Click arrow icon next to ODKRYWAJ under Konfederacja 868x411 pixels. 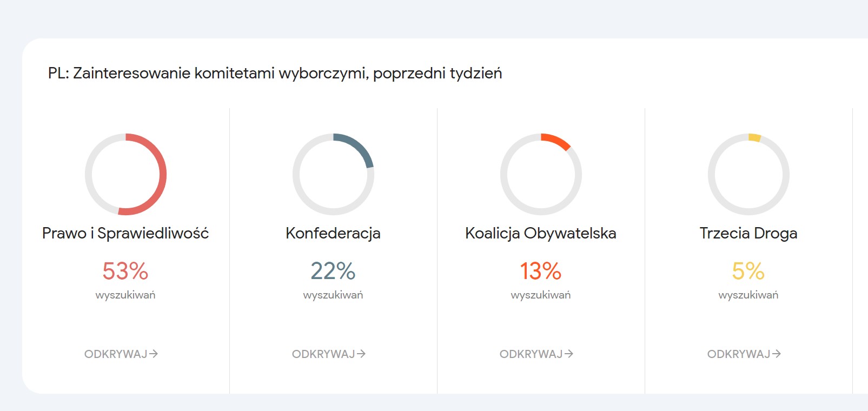[x=361, y=354]
